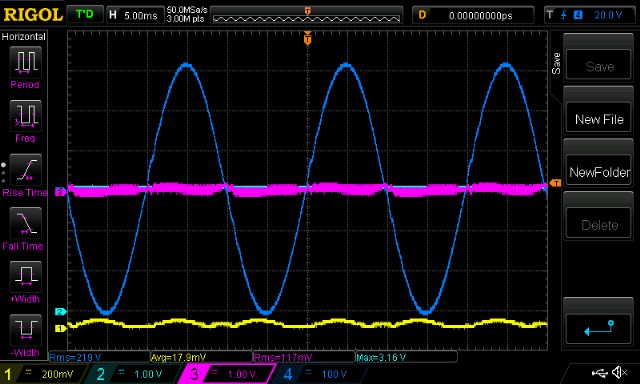This screenshot has width=640, height=384.
Task: Click the back arrow return icon
Action: pos(598,329)
